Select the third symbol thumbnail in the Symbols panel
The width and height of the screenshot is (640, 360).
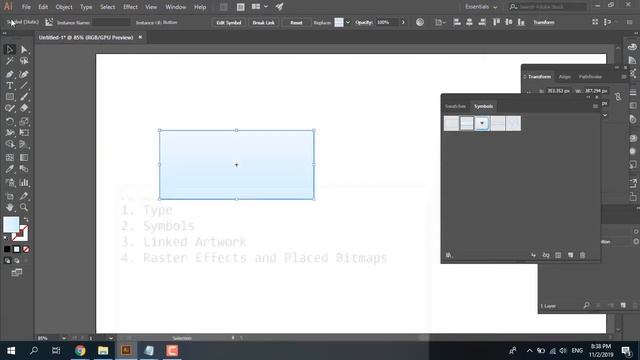(x=482, y=123)
